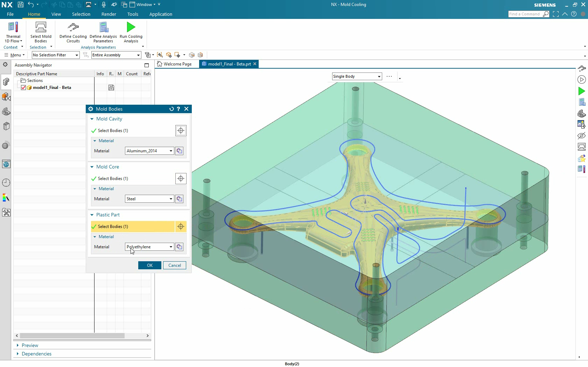Image resolution: width=588 pixels, height=367 pixels.
Task: Toggle Mold Cavity Select Bodies selection
Action: (181, 130)
